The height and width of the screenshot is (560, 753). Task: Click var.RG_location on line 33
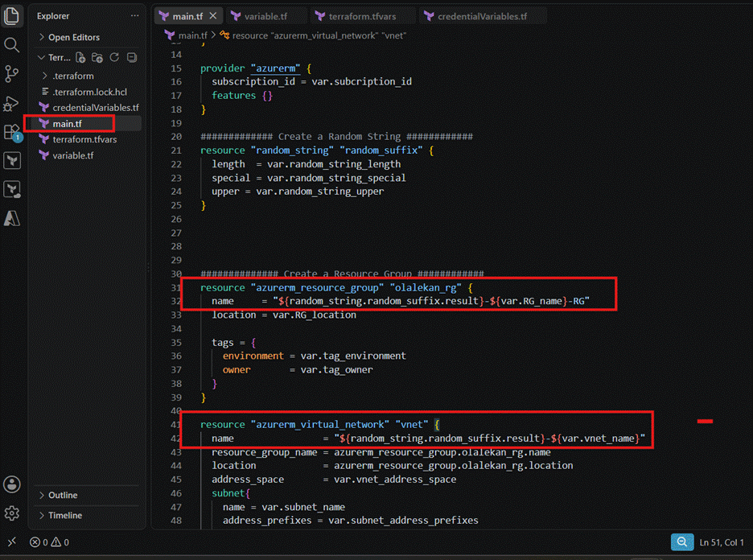[x=315, y=315]
